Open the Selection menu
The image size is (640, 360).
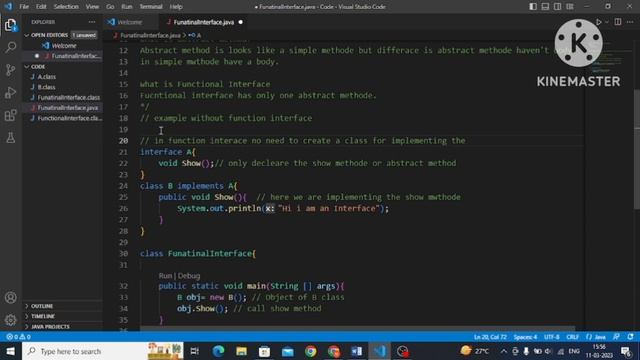click(66, 7)
